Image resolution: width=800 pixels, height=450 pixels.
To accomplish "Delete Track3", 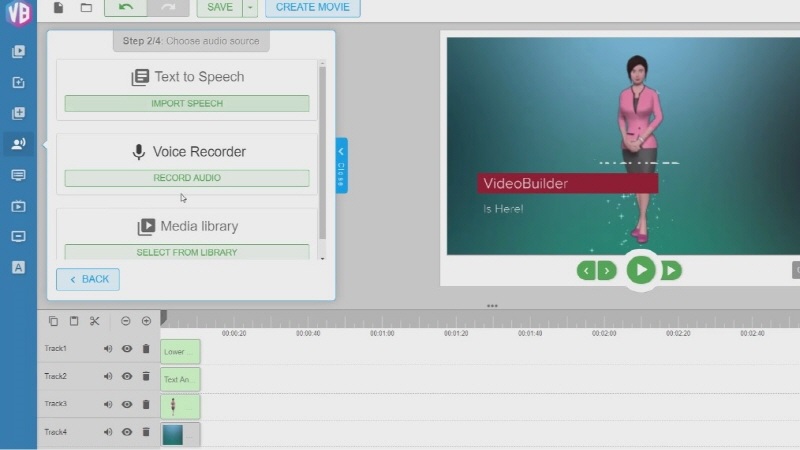I will (x=146, y=404).
